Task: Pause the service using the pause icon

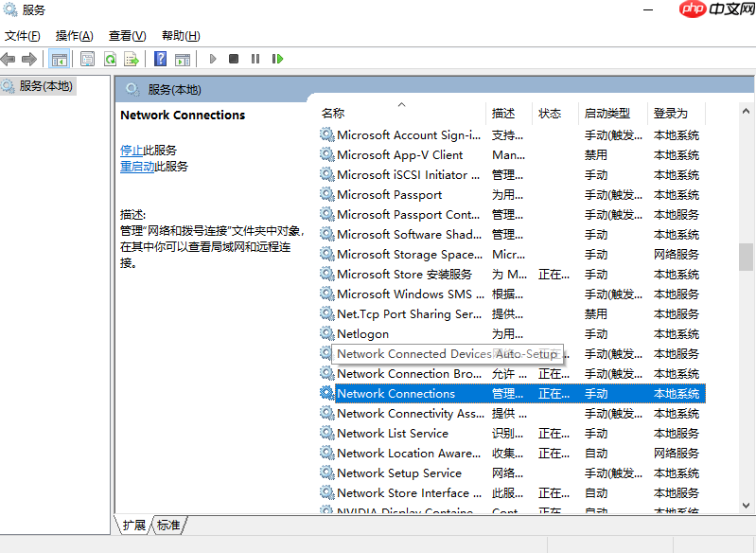Action: pos(255,59)
